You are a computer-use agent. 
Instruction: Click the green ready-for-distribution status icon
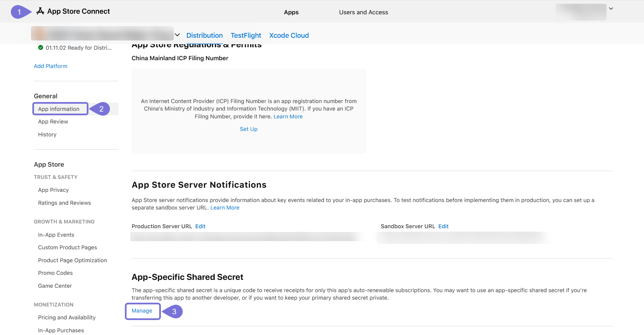click(x=41, y=48)
